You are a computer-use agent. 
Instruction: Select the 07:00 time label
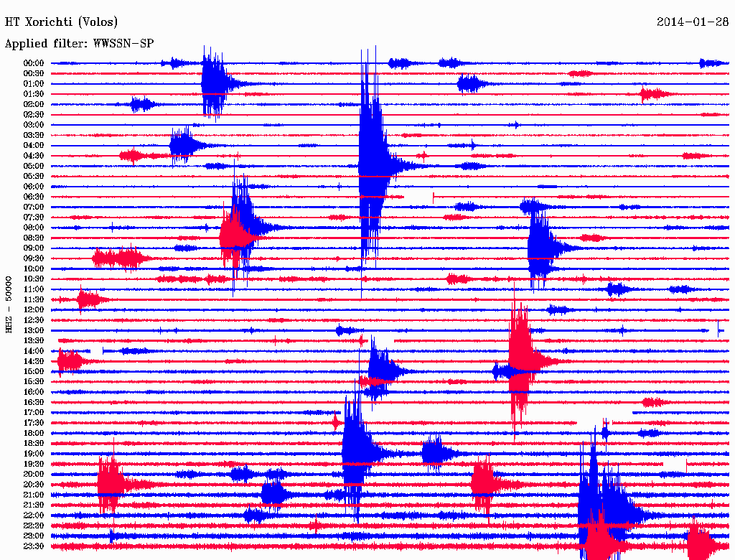pos(34,207)
